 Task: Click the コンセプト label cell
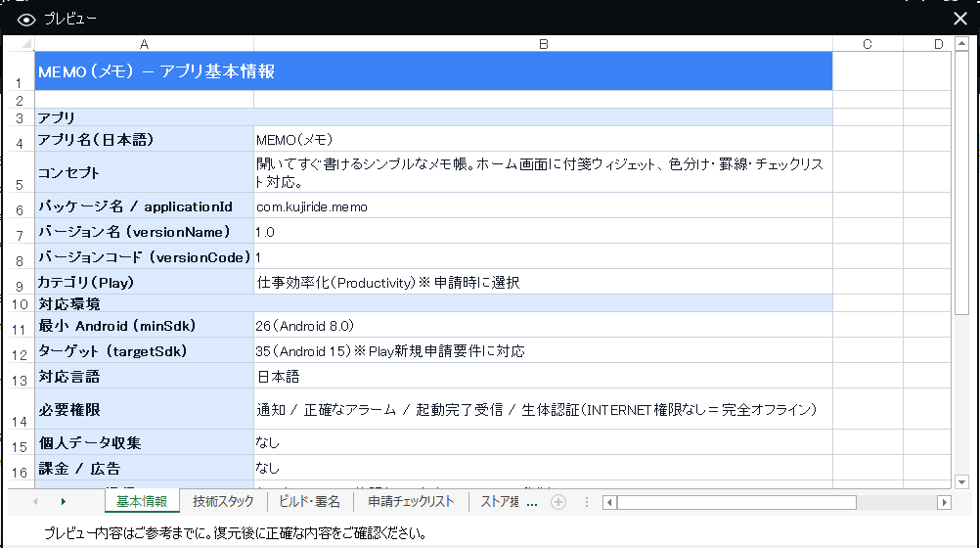144,172
